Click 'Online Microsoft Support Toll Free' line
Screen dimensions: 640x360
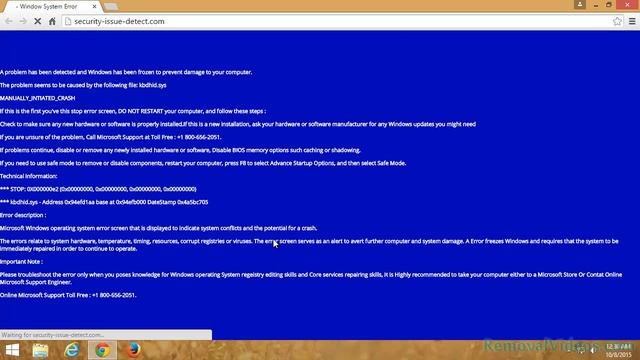pyautogui.click(x=68, y=295)
